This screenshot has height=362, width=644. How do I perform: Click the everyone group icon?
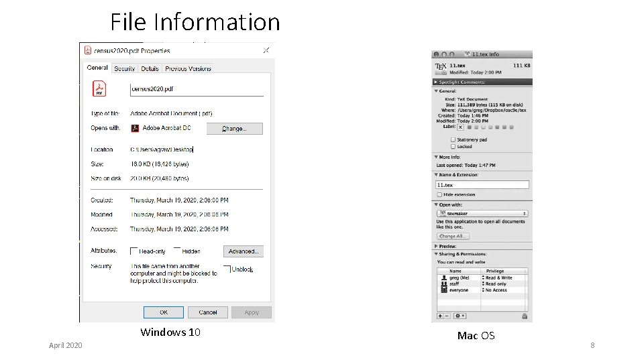pyautogui.click(x=443, y=290)
